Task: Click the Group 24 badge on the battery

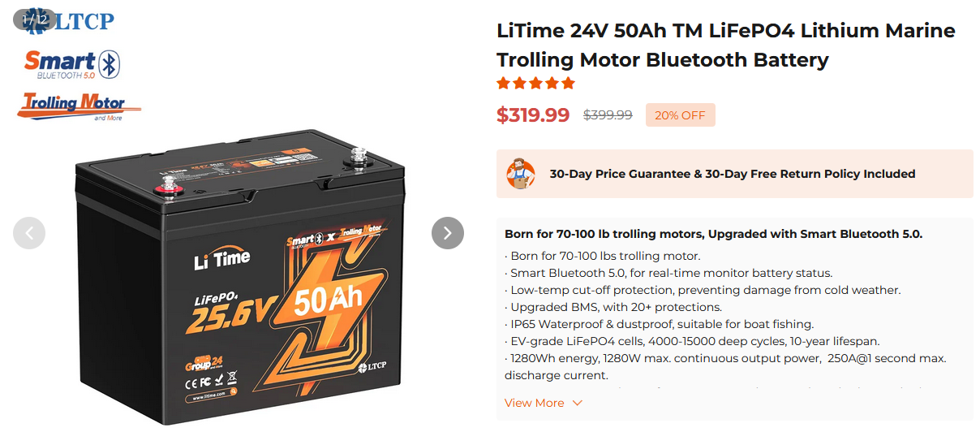Action: click(x=201, y=363)
